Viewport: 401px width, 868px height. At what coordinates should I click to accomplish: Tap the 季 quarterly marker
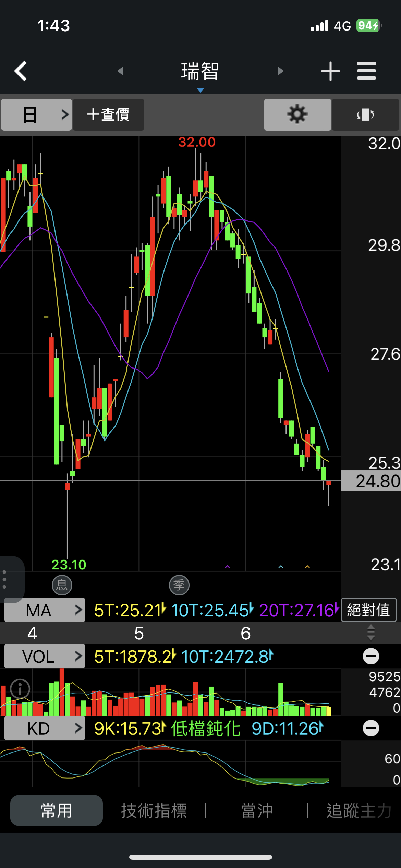(179, 585)
